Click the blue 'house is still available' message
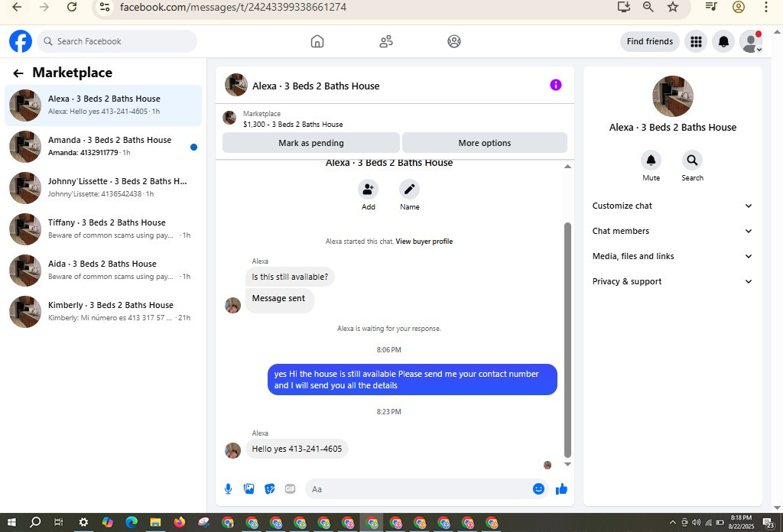The height and width of the screenshot is (532, 783). (x=412, y=379)
